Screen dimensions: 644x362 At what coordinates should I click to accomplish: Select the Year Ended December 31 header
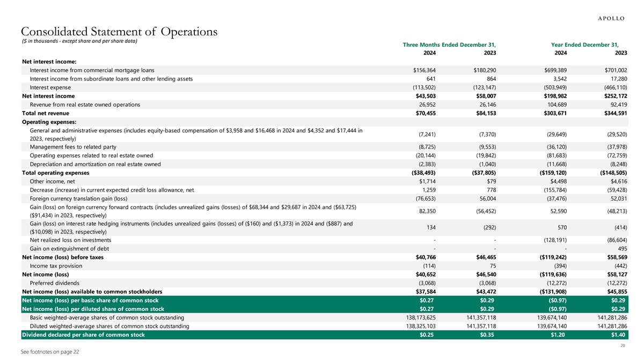point(585,44)
